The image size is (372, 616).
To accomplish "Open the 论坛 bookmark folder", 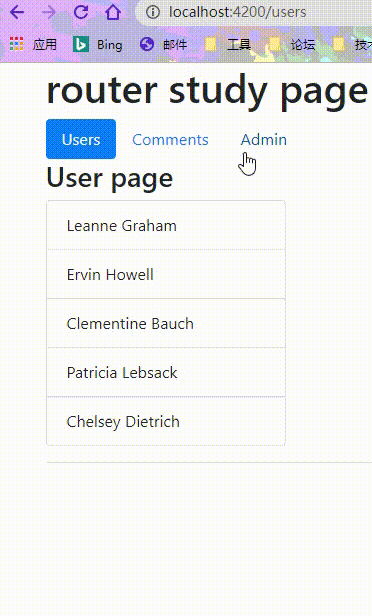I will [292, 44].
